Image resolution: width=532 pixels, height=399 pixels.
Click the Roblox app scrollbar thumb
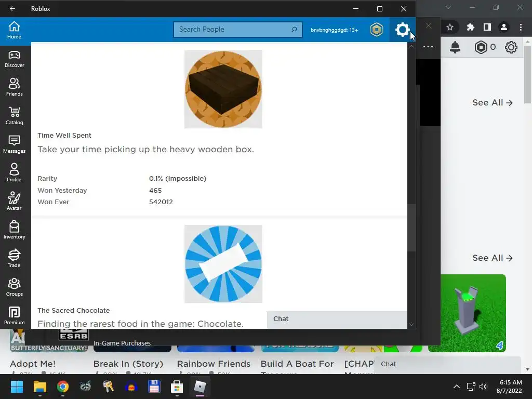pyautogui.click(x=411, y=228)
